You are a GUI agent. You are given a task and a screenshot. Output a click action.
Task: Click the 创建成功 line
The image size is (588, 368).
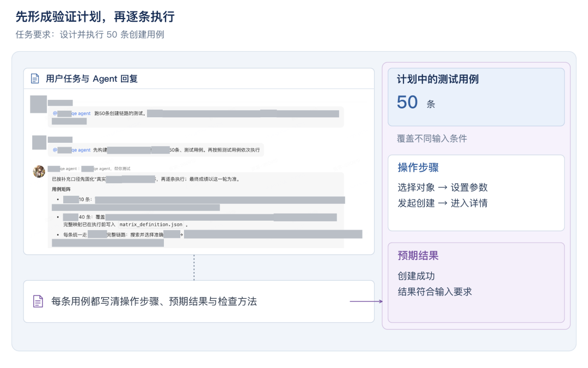(x=416, y=276)
